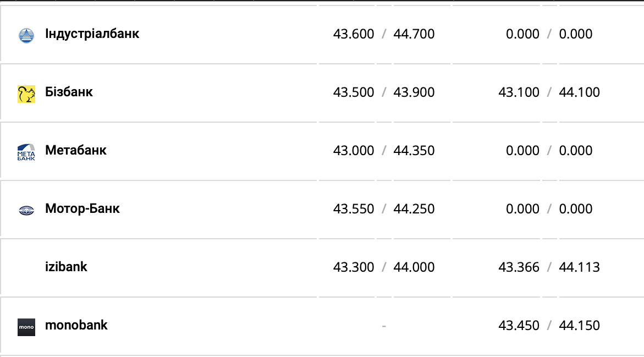Click the black monobank logo

coord(26,327)
